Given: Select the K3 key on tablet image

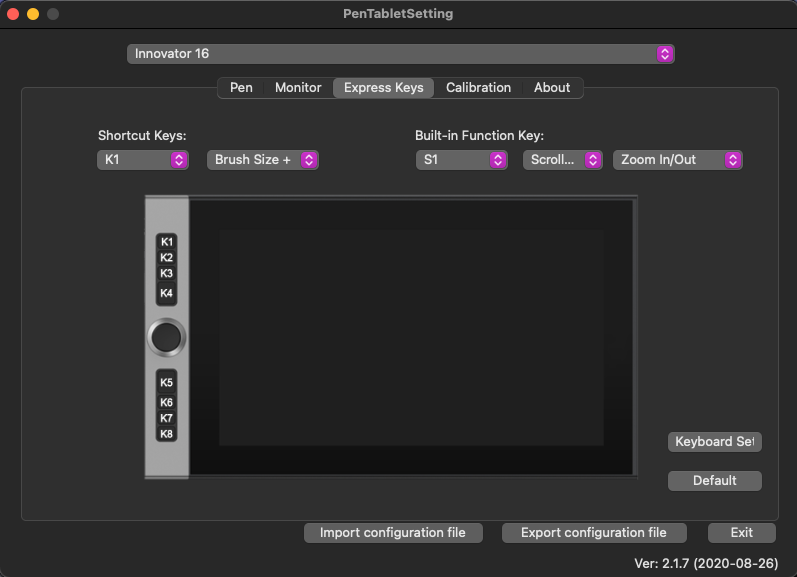Looking at the screenshot, I should 166,274.
